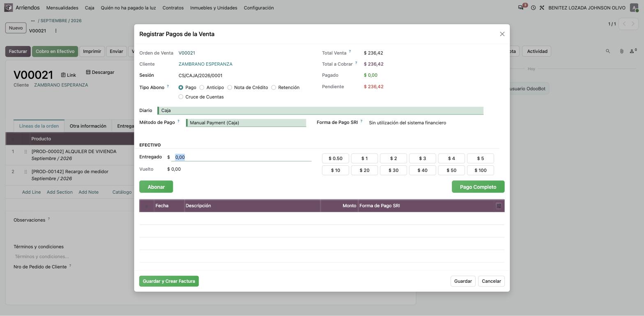This screenshot has height=316, width=644.
Task: Click Guardar y Crear Factura
Action: click(x=169, y=281)
